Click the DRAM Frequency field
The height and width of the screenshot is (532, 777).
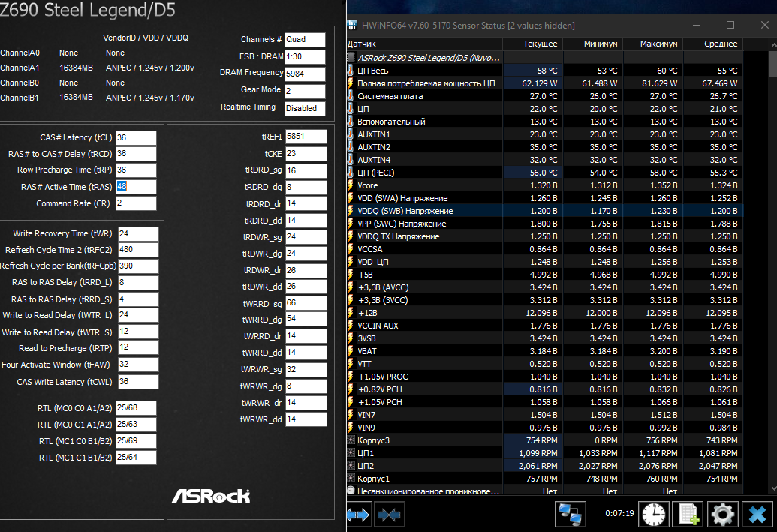pyautogui.click(x=306, y=74)
